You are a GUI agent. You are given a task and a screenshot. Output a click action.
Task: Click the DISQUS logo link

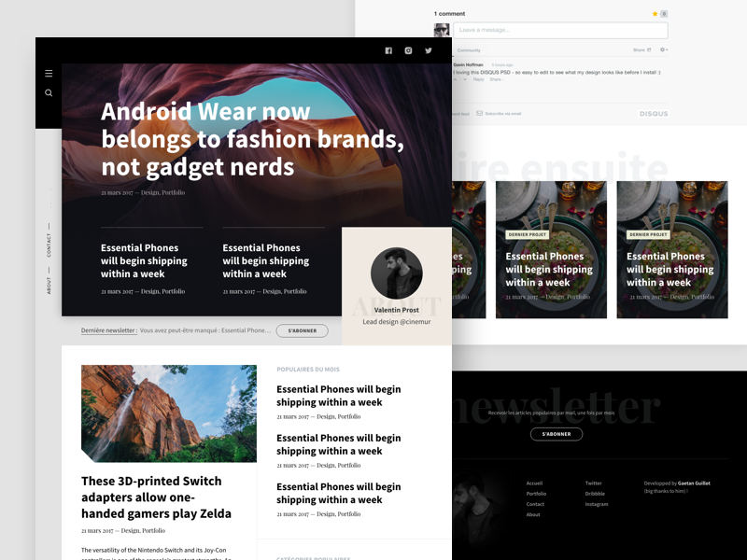coord(654,114)
